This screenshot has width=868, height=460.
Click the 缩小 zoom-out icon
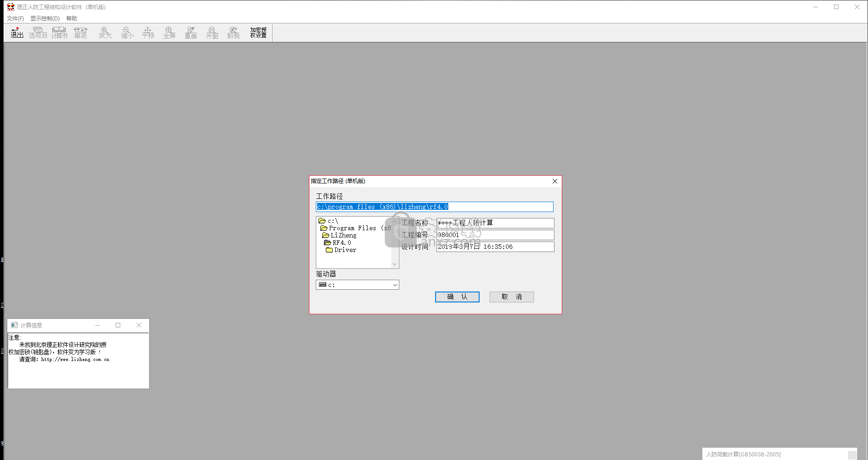128,33
